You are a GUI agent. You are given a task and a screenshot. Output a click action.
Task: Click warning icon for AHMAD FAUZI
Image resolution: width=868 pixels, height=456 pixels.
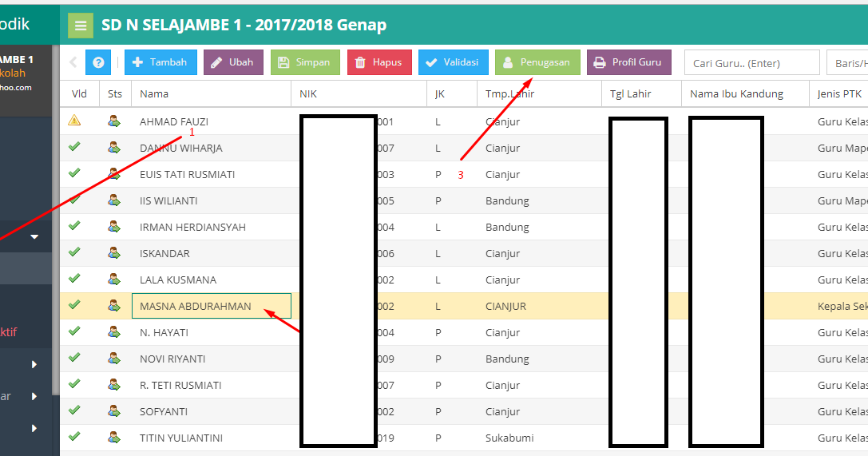[74, 120]
